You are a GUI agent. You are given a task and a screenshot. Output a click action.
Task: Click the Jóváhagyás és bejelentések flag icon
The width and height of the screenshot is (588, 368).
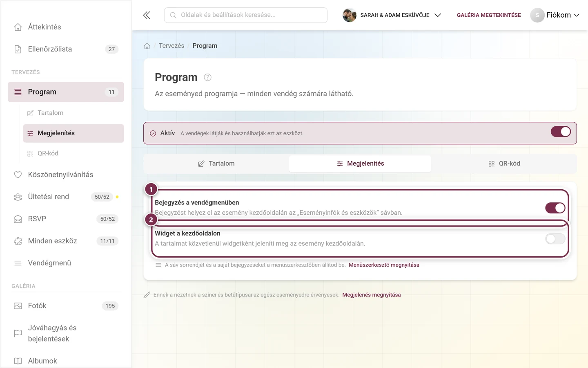tap(18, 333)
